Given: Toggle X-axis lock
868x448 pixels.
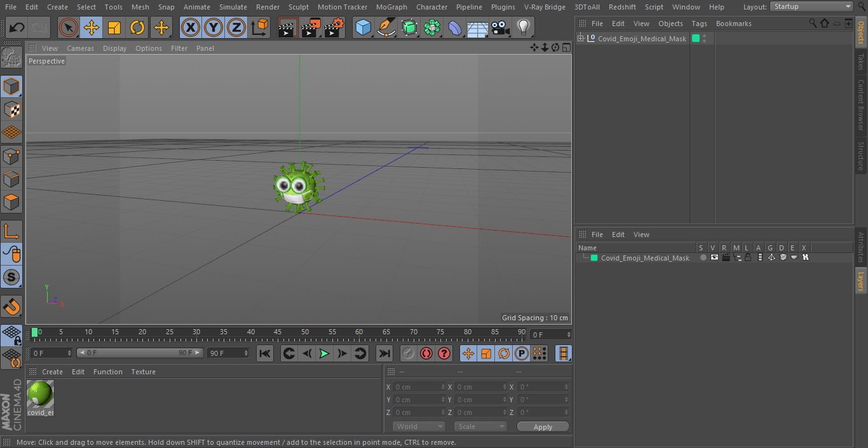Looking at the screenshot, I should coord(190,27).
